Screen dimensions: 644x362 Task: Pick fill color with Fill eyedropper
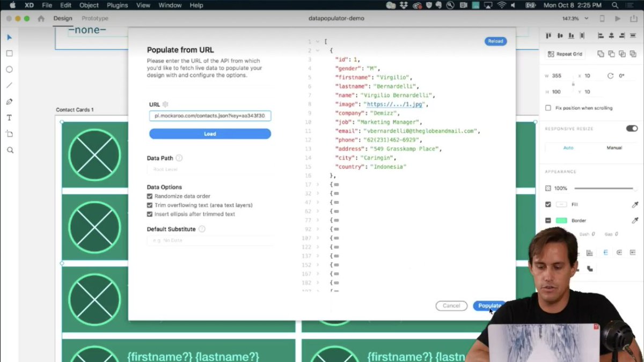click(635, 204)
